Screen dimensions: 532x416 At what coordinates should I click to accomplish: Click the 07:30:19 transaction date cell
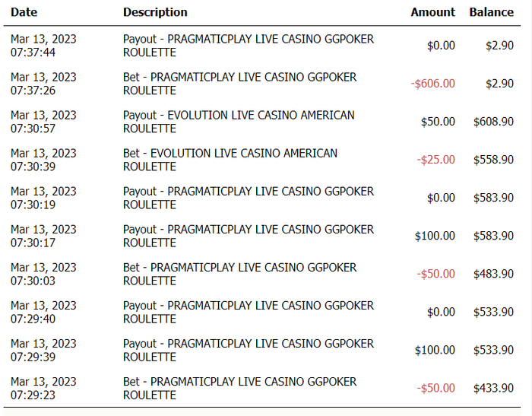pyautogui.click(x=43, y=198)
